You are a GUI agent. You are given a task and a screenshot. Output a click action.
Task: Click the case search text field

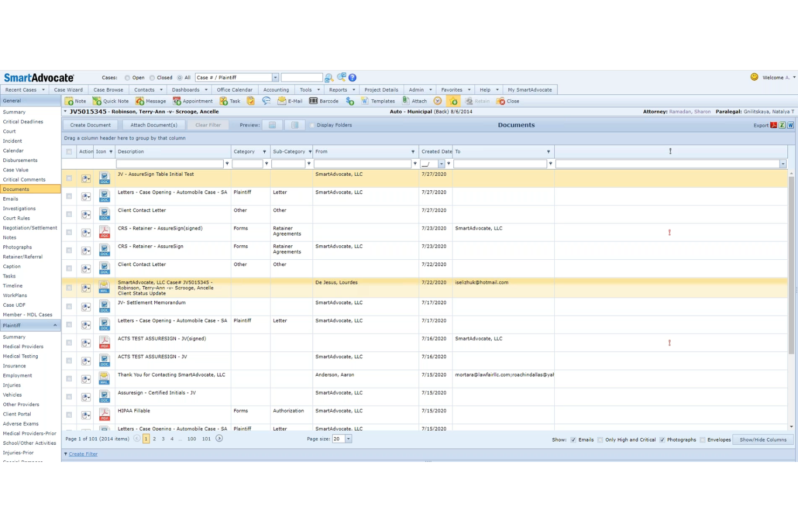301,78
